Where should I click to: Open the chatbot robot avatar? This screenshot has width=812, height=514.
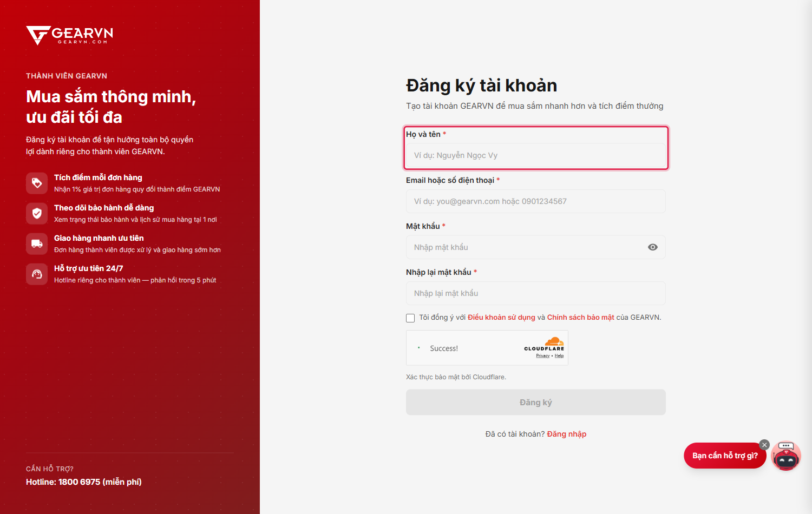pyautogui.click(x=786, y=456)
